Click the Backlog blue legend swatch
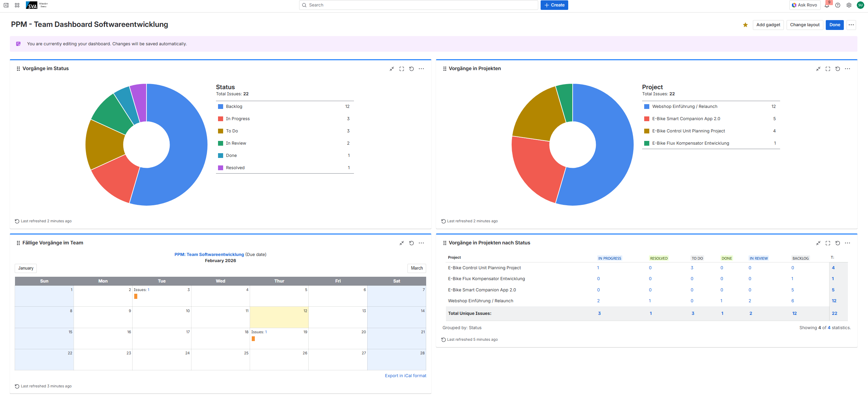Screen dimensions: 868x402 tap(220, 107)
